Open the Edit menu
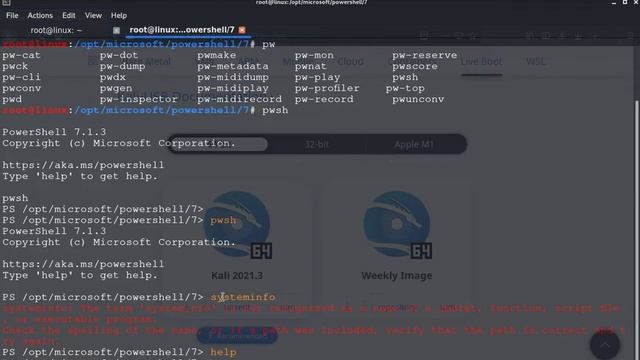Viewport: 640px width, 360px height. point(69,16)
